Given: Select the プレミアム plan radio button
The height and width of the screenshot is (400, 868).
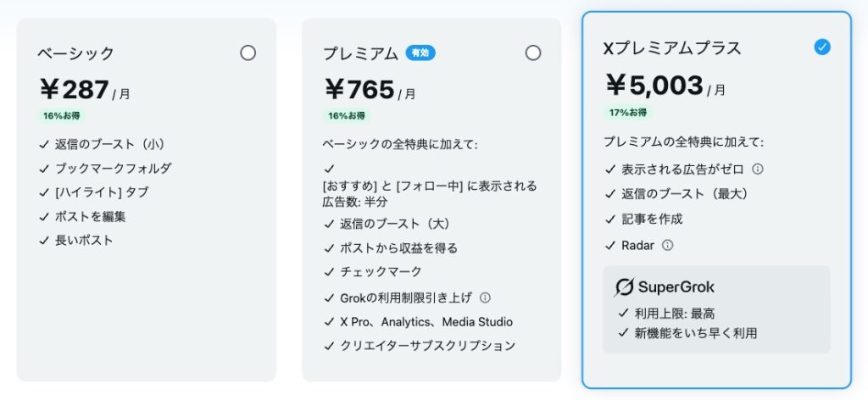Looking at the screenshot, I should [x=532, y=53].
